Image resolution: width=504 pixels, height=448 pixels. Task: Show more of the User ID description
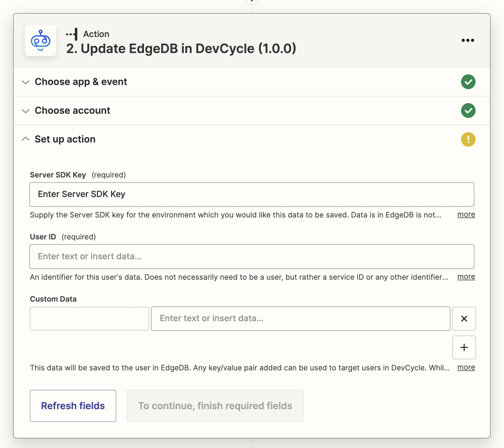tap(466, 277)
